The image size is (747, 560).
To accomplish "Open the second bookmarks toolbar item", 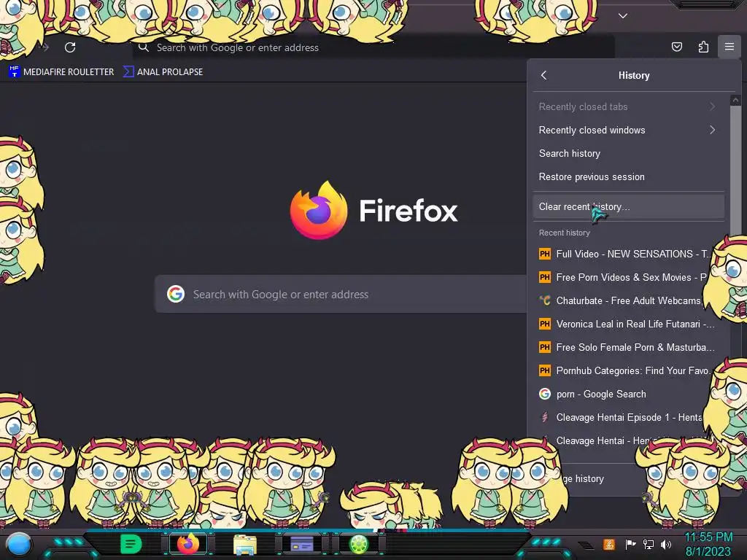I will coord(163,72).
